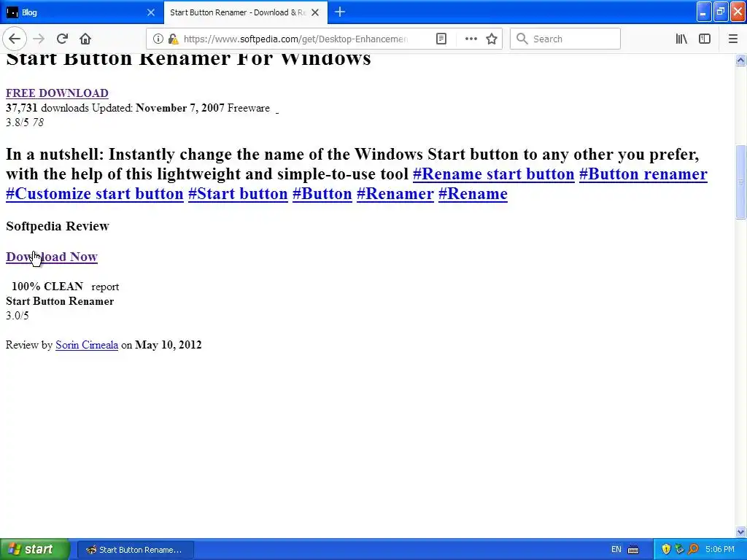Toggle the sidebar icon
Image resolution: width=747 pixels, height=560 pixels.
pyautogui.click(x=705, y=39)
